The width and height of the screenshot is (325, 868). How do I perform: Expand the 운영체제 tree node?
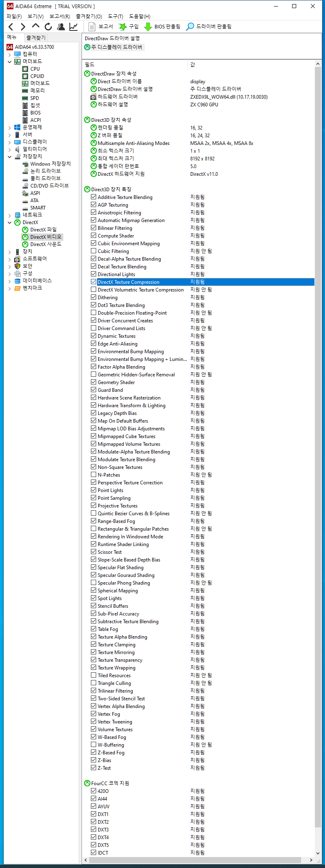click(10, 127)
